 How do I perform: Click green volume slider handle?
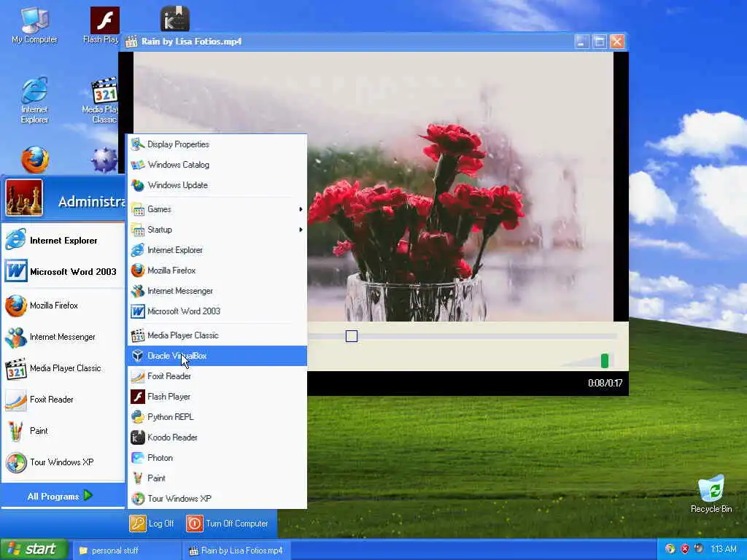(x=605, y=360)
